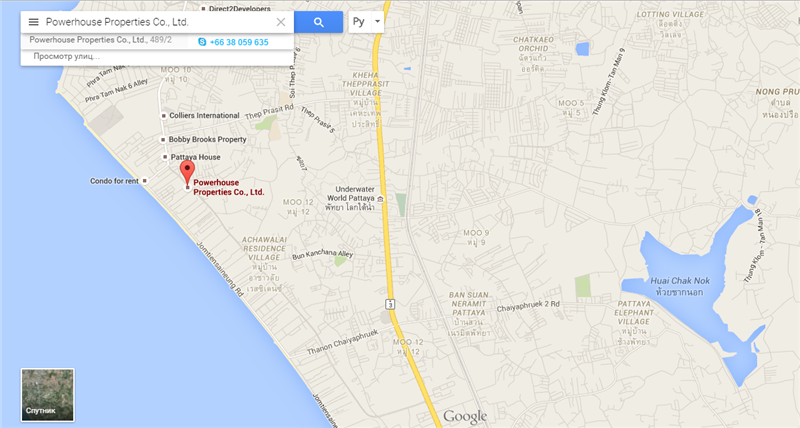Click Powerhouse Properties Co., Ltd. map label
Viewport: 800px width, 428px height.
click(229, 187)
